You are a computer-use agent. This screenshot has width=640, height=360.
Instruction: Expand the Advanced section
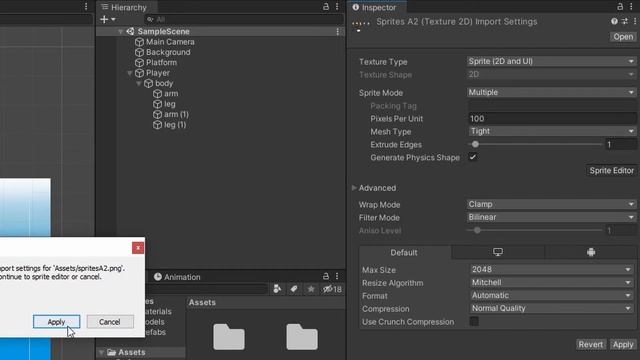pos(354,188)
